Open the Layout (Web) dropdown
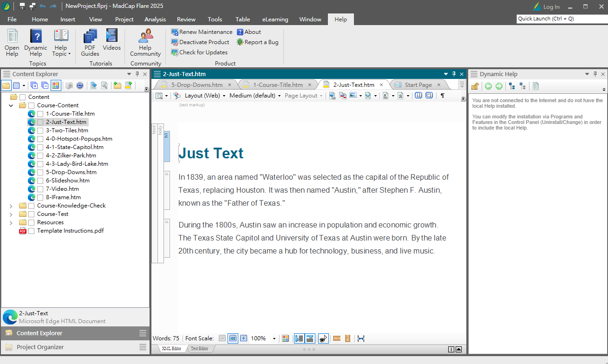 click(x=205, y=96)
